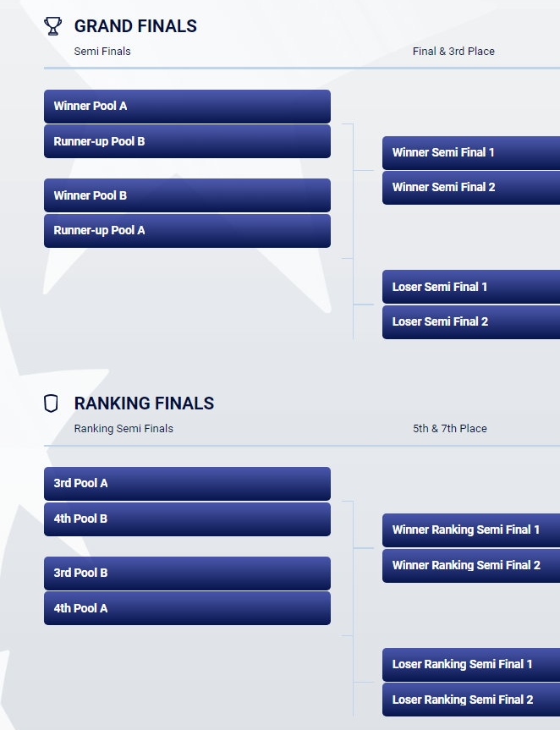Open the Loser Semi Final 1 entry
The image size is (560, 730).
[470, 287]
